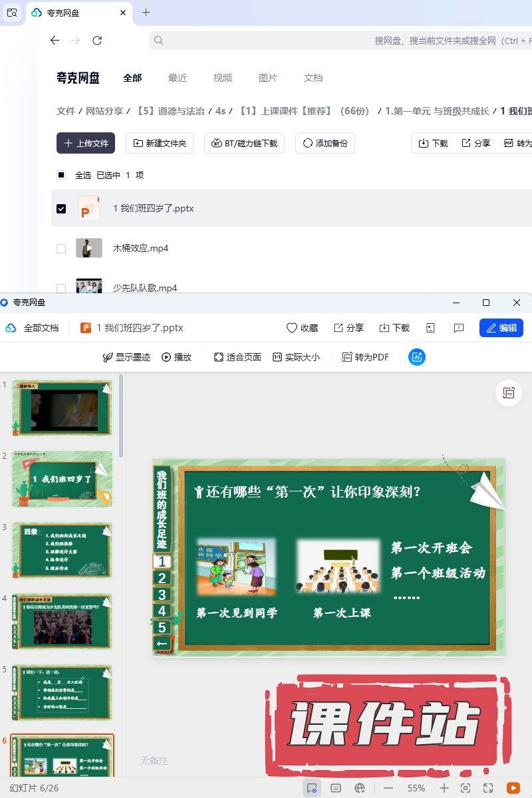Start slideshow with orange play icon

click(513, 788)
